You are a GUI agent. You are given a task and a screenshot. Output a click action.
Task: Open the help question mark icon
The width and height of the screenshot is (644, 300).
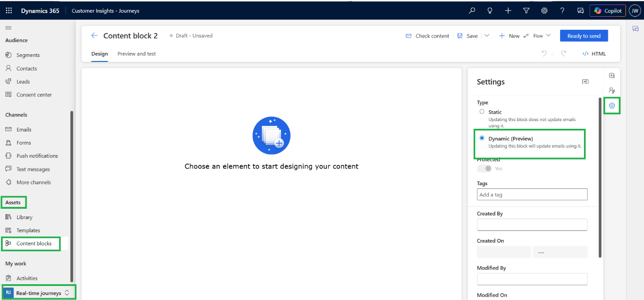(x=562, y=11)
